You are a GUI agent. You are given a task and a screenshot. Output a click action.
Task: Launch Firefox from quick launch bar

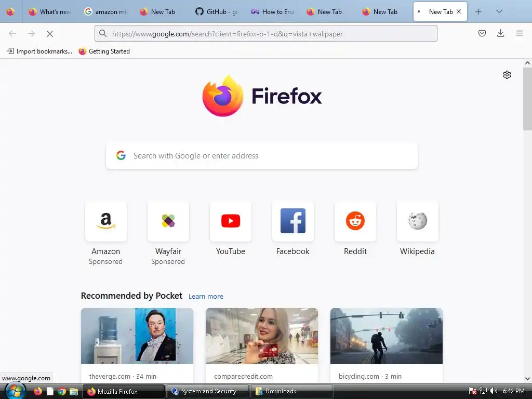(37, 391)
